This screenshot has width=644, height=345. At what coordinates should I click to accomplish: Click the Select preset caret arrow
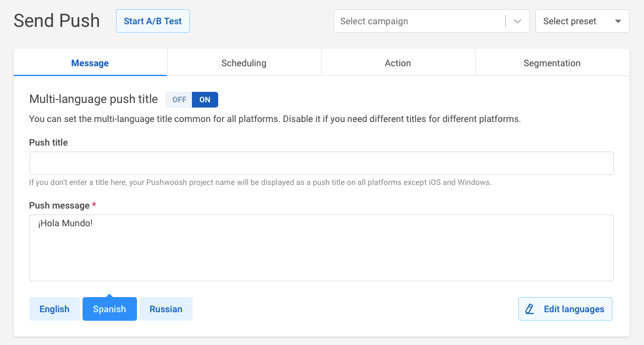618,21
